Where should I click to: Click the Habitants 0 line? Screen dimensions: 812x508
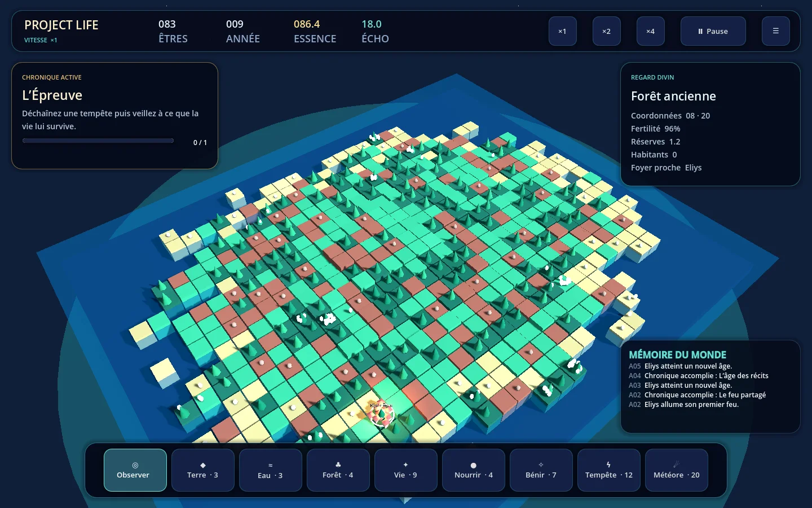(x=654, y=155)
